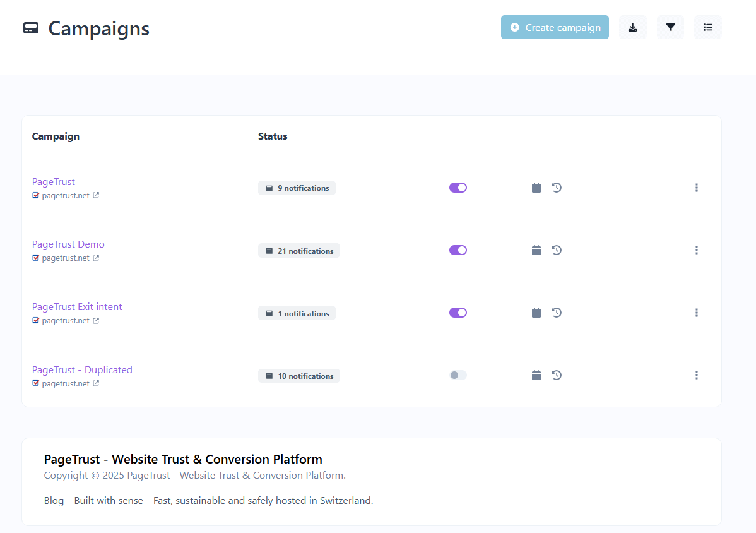Expand three-dot menu for PageTrust campaign
Screen dimensions: 756x533
(696, 188)
